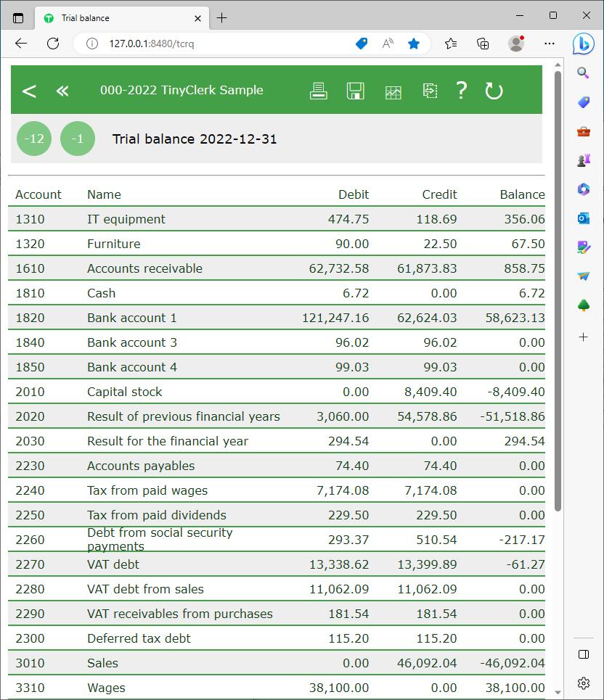604x700 pixels.
Task: Click the page vertical scrollbar
Action: coord(558,290)
